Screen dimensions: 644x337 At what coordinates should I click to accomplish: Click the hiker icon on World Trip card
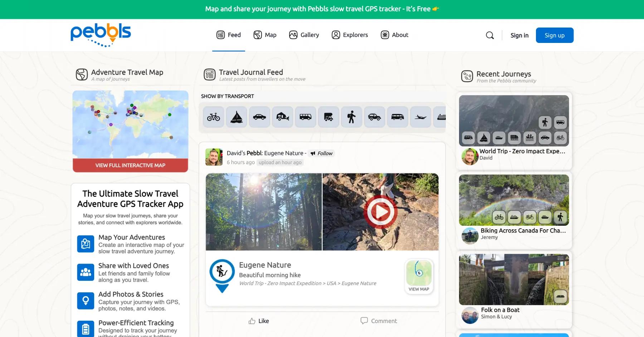point(545,122)
